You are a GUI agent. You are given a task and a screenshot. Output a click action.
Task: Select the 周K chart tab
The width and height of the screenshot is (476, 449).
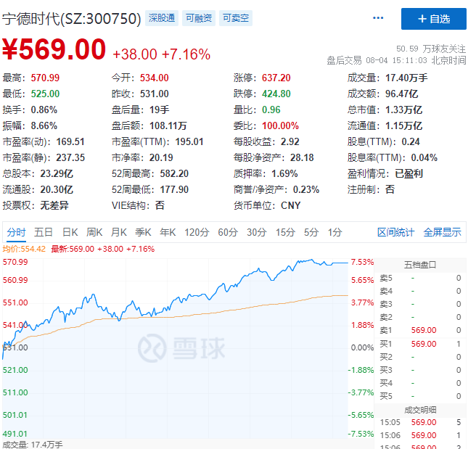(x=94, y=232)
